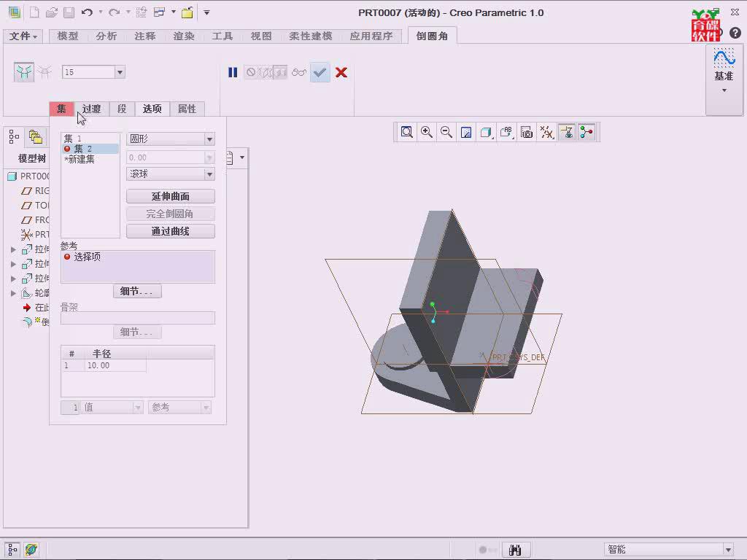Click the Windows switcher icon in quick access toolbar
The image size is (747, 560).
[160, 13]
